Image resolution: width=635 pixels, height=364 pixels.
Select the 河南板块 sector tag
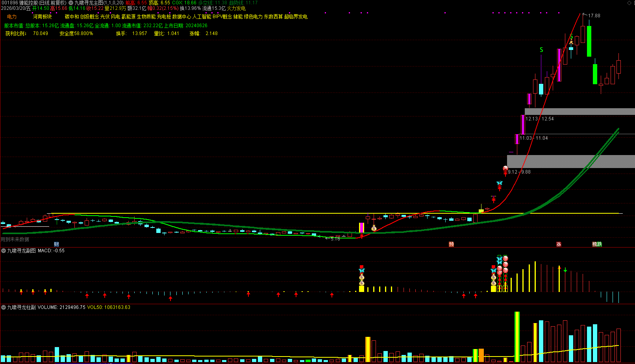click(42, 17)
